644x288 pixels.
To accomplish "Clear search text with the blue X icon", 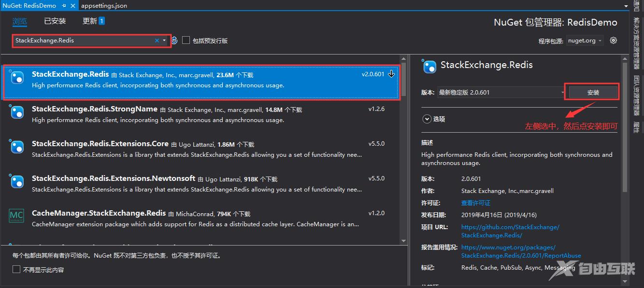I will point(157,41).
